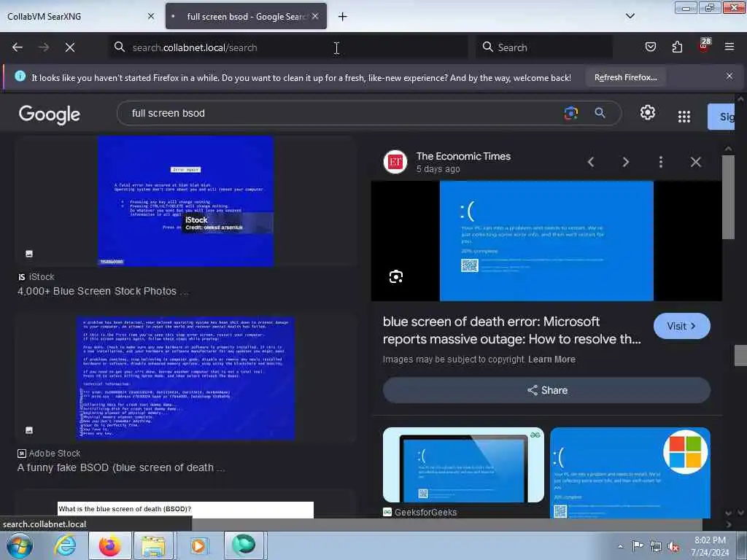Close the CollabVM SearXNG tab
The height and width of the screenshot is (560, 747).
pos(151,16)
